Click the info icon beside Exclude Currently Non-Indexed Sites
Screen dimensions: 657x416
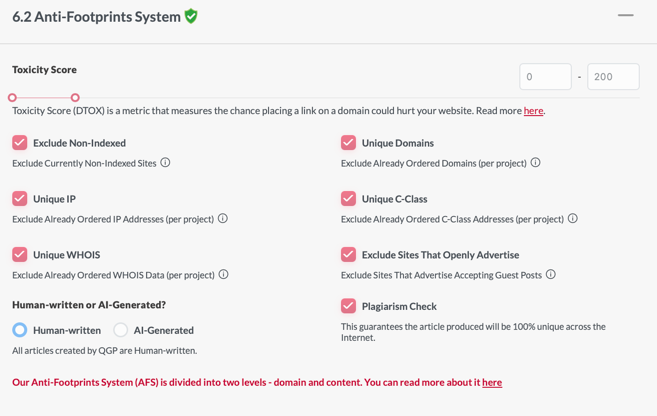pos(166,163)
